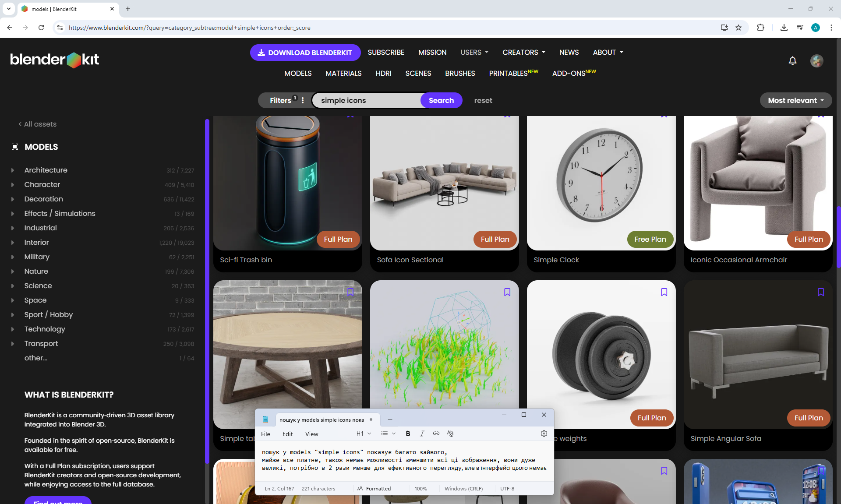The image size is (841, 504).
Task: Open browser extensions puzzle icon
Action: (x=760, y=28)
